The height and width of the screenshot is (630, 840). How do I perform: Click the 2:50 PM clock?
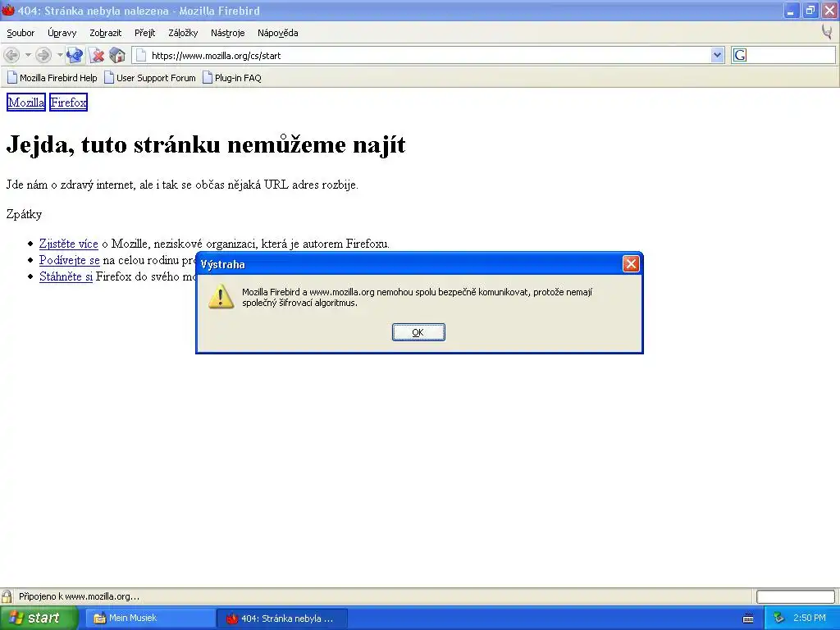click(810, 618)
